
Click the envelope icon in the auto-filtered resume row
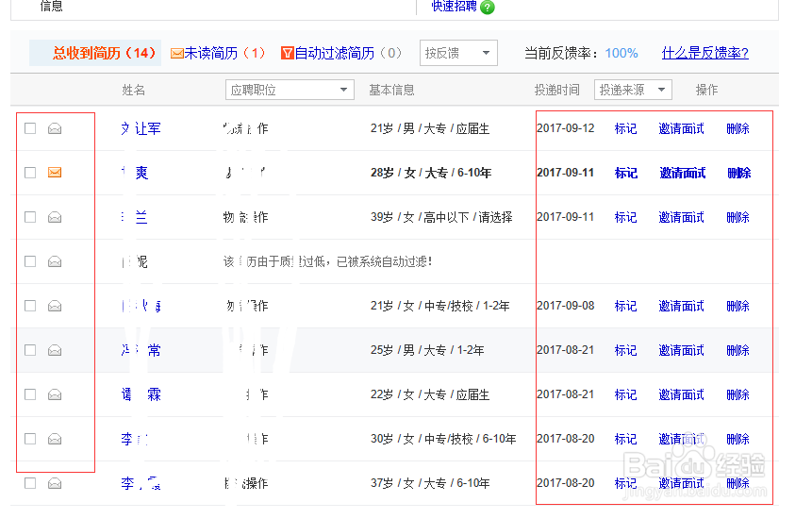(55, 261)
